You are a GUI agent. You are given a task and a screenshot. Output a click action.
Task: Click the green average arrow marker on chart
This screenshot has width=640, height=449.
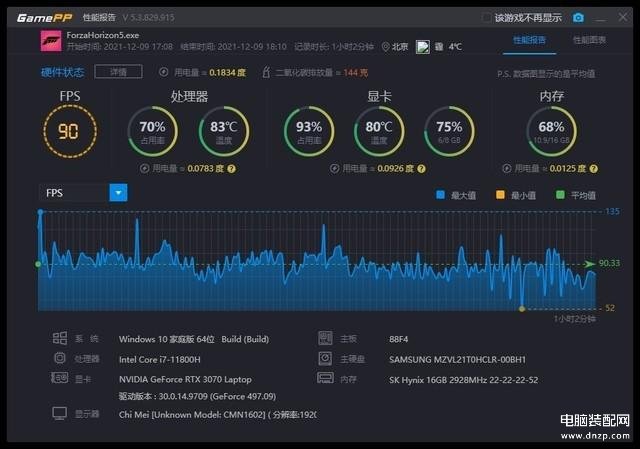click(589, 264)
